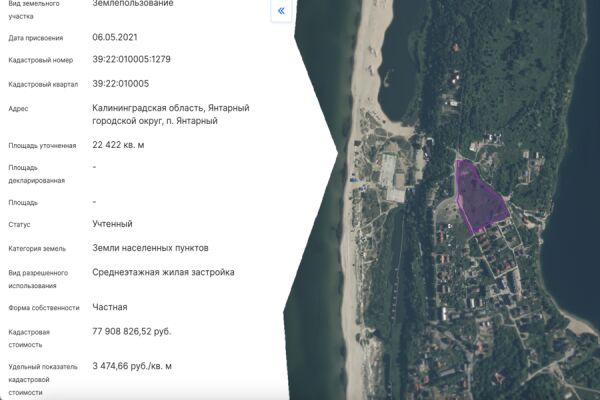Select the purple highlighted land parcel
The width and height of the screenshot is (600, 400).
(x=476, y=196)
